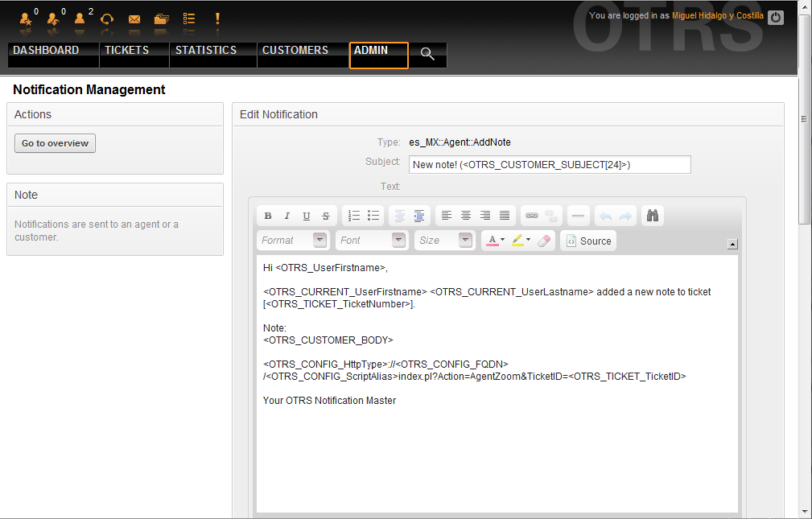Open the Miguel Hidalgo y Costilla user link
Image resolution: width=812 pixels, height=519 pixels.
(718, 16)
